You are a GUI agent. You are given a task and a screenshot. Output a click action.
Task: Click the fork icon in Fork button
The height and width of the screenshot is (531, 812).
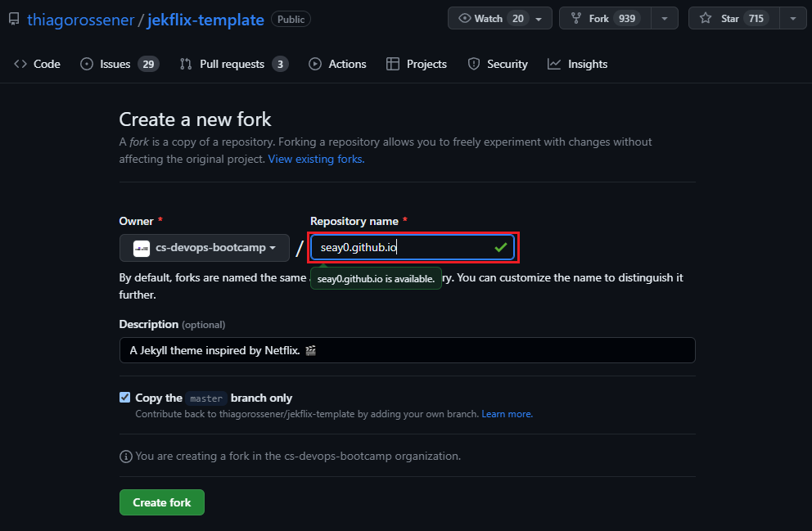click(x=576, y=19)
